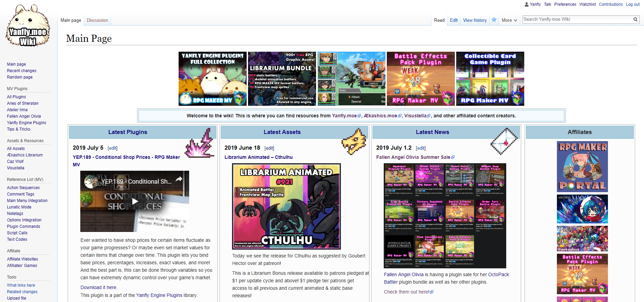Open Affiliate Websites link
Image resolution: width=644 pixels, height=302 pixels.
click(x=22, y=259)
